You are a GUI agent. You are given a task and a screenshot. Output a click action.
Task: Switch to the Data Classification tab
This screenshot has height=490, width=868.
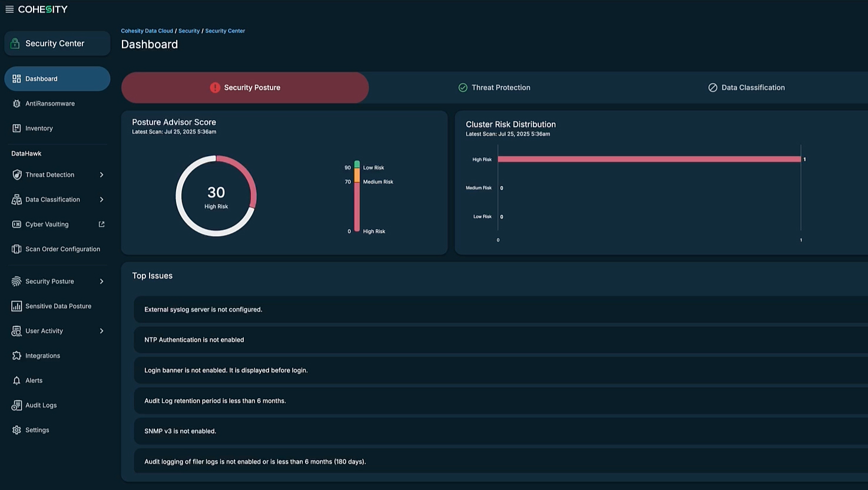point(746,88)
